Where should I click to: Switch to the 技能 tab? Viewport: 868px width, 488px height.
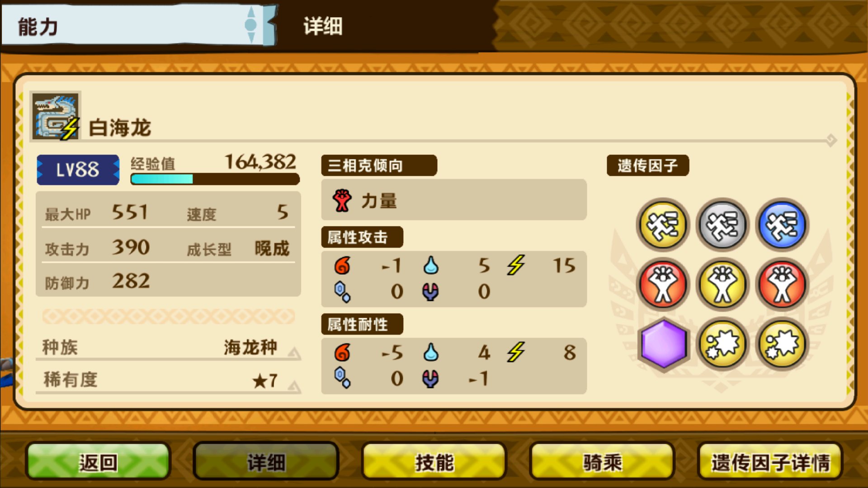pyautogui.click(x=434, y=462)
